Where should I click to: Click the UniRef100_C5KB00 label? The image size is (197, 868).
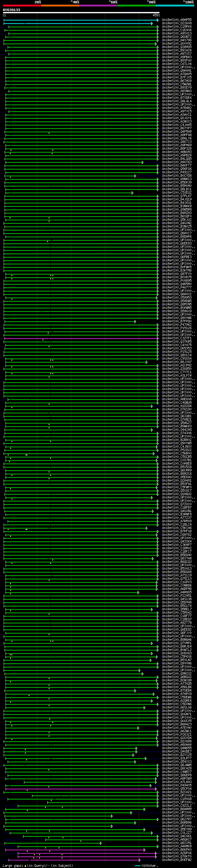pos(176,454)
